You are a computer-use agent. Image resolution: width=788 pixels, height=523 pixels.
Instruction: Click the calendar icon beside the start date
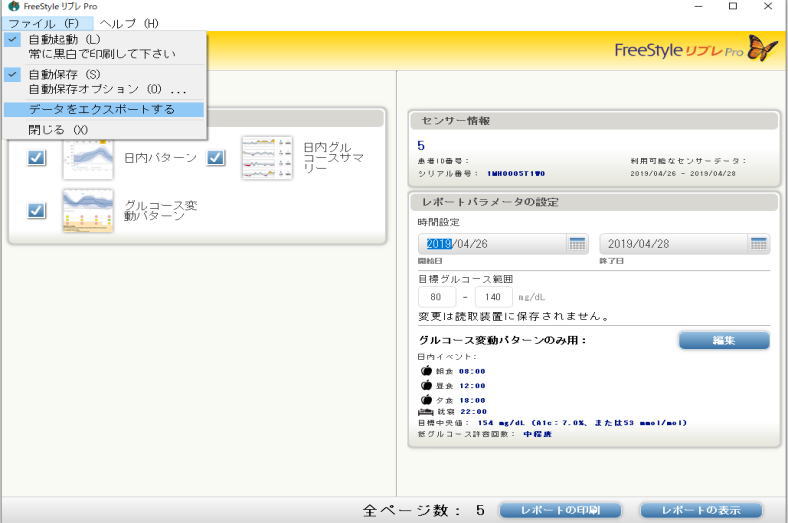(x=577, y=244)
